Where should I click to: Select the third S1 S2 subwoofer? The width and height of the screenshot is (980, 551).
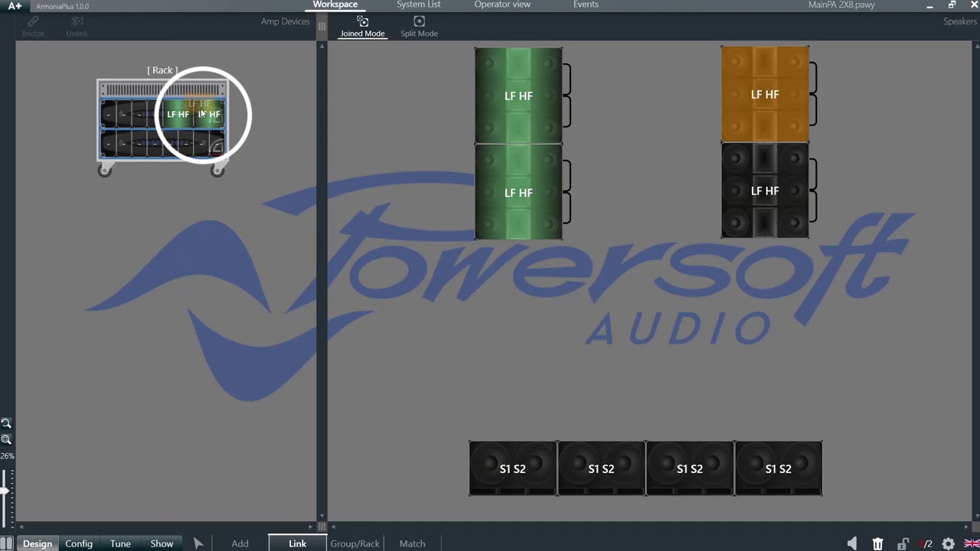(x=690, y=468)
